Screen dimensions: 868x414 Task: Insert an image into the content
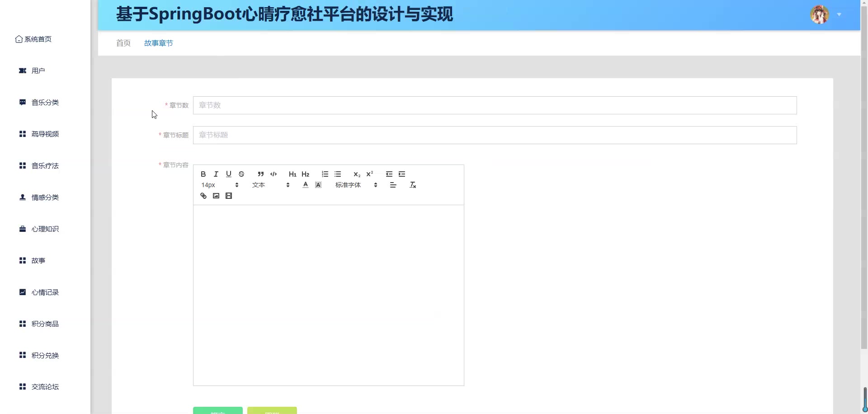(x=216, y=196)
